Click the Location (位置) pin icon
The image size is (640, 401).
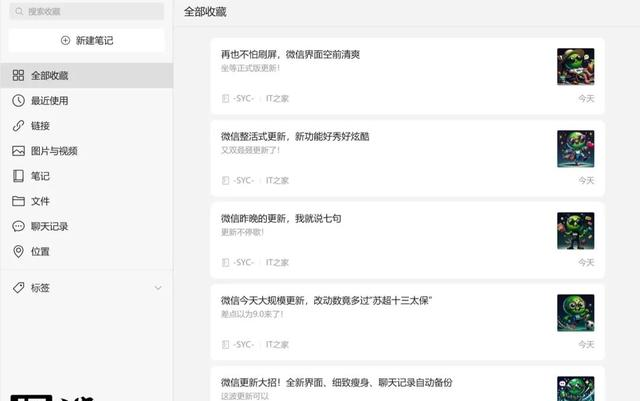[x=18, y=251]
